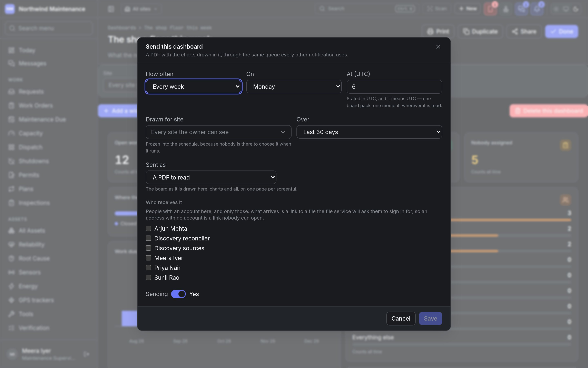Open the How often dropdown
Viewport: 588px width, 368px height.
click(193, 86)
